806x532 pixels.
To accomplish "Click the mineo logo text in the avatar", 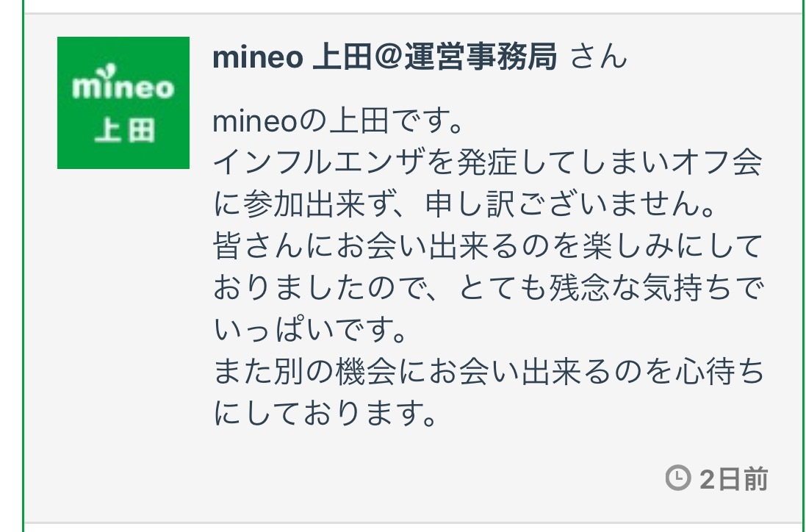I will click(123, 87).
